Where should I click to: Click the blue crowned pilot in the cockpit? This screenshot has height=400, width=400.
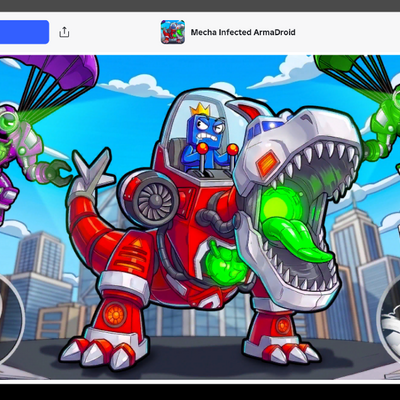pyautogui.click(x=203, y=138)
